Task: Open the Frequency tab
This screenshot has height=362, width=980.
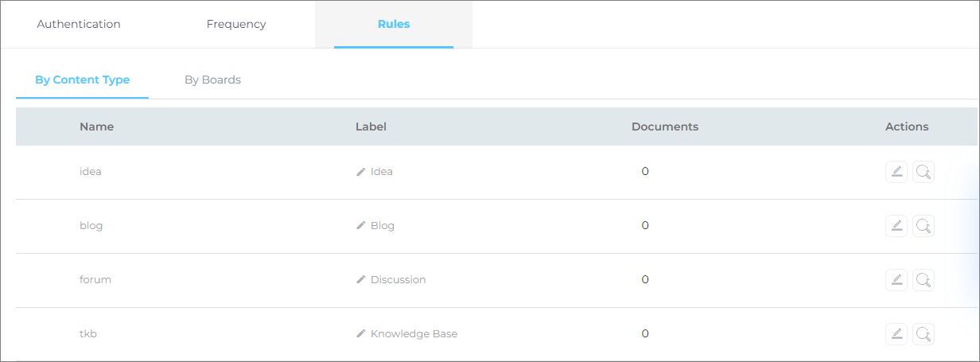Action: pos(236,24)
